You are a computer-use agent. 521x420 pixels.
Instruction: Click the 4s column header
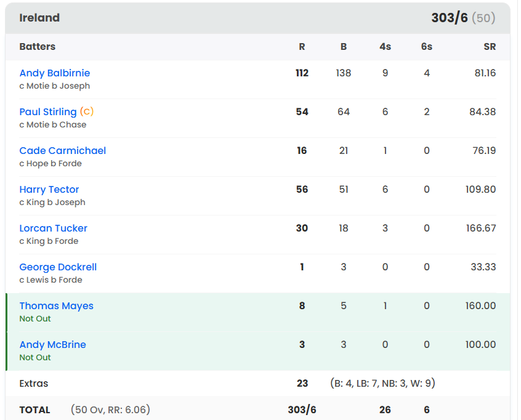point(385,47)
